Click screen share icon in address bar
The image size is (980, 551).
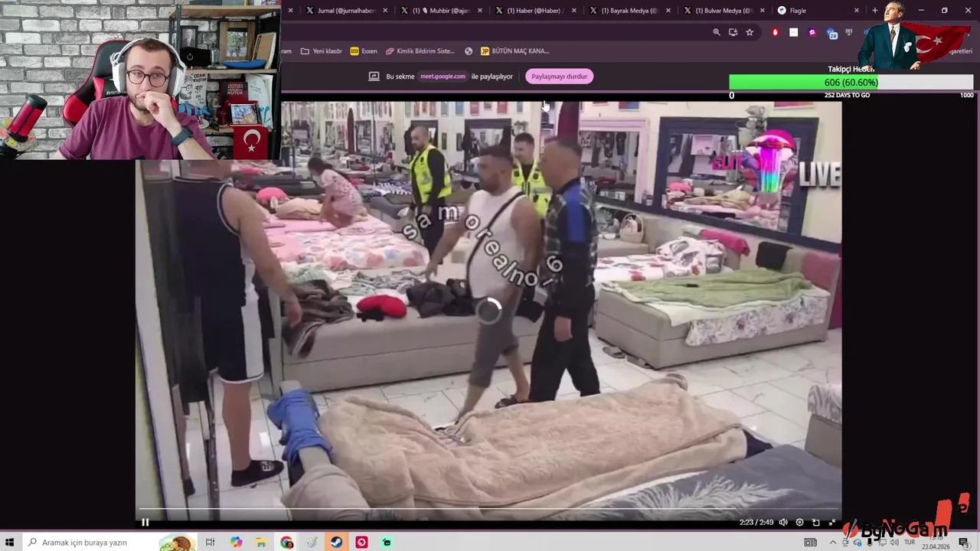tap(733, 32)
